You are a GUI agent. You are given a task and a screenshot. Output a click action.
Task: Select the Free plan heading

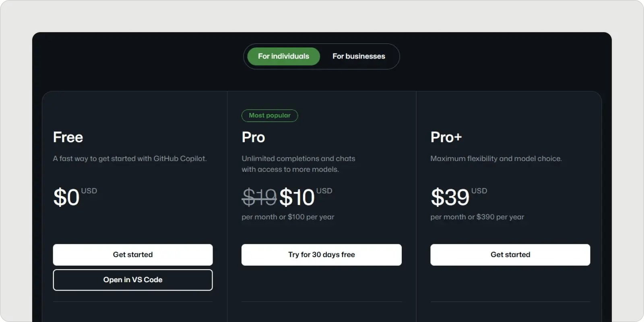(68, 137)
